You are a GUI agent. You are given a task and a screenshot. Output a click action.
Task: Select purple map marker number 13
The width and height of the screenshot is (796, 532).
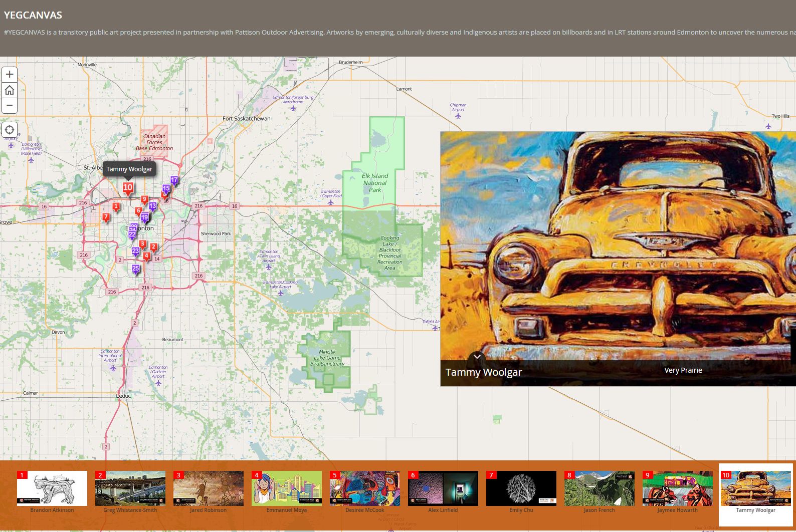tap(153, 206)
